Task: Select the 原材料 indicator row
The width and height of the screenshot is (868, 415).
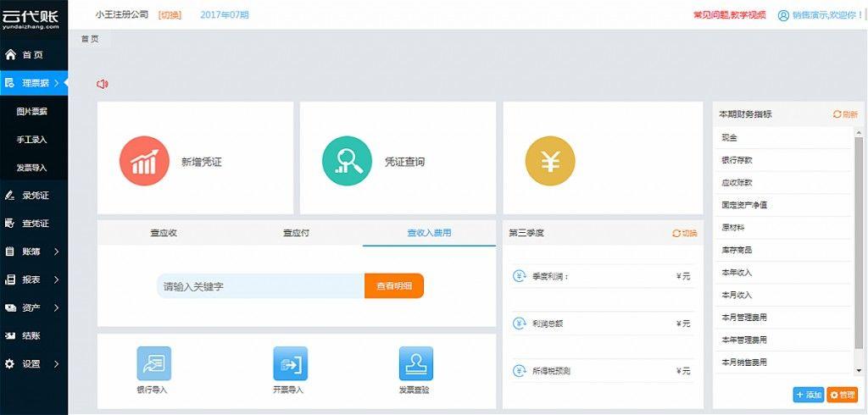Action: pos(784,228)
